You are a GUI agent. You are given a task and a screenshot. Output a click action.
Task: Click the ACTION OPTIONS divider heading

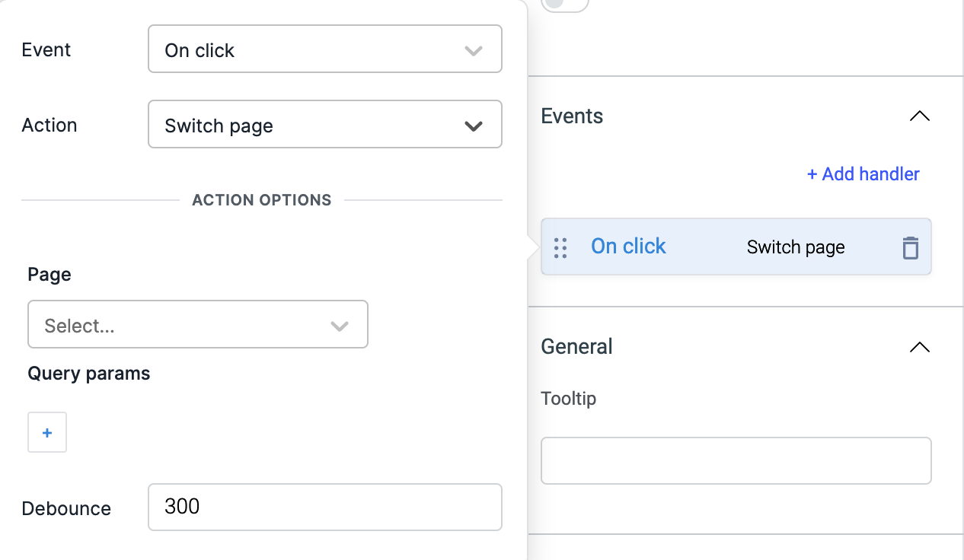261,200
